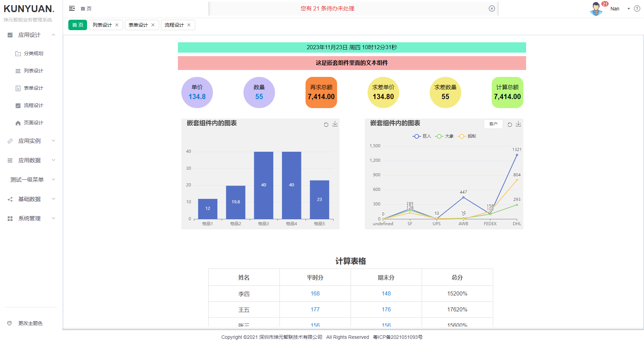Click the 系统管理 grid icon
Viewport: 644px width, 344px height.
pos(10,219)
